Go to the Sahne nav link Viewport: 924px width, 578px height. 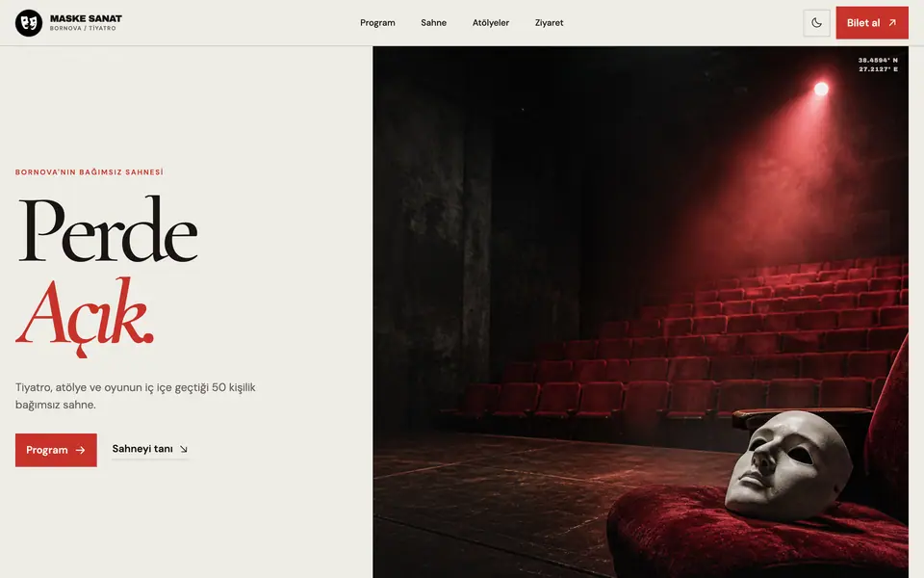coord(434,23)
